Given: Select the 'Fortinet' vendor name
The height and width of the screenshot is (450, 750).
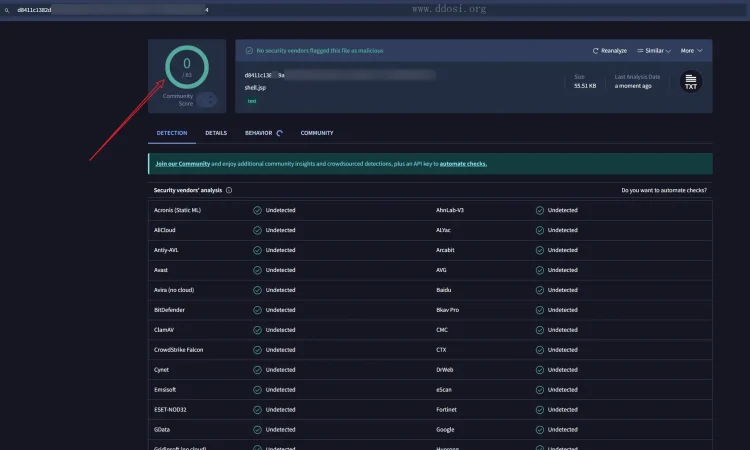Looking at the screenshot, I should coord(446,410).
